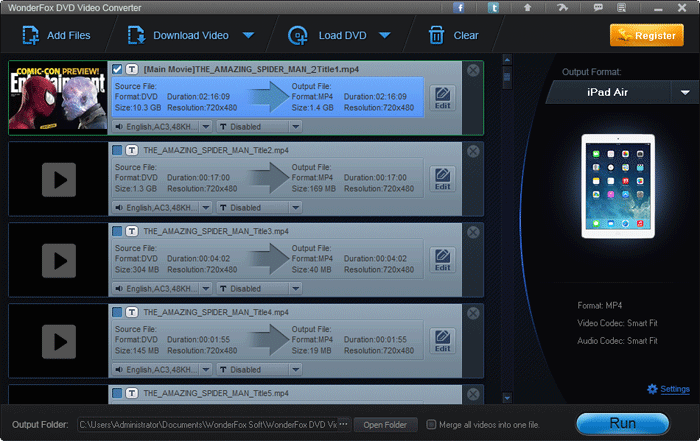Click the Add Files toolbar button
Image resolution: width=700 pixels, height=441 pixels.
(56, 35)
